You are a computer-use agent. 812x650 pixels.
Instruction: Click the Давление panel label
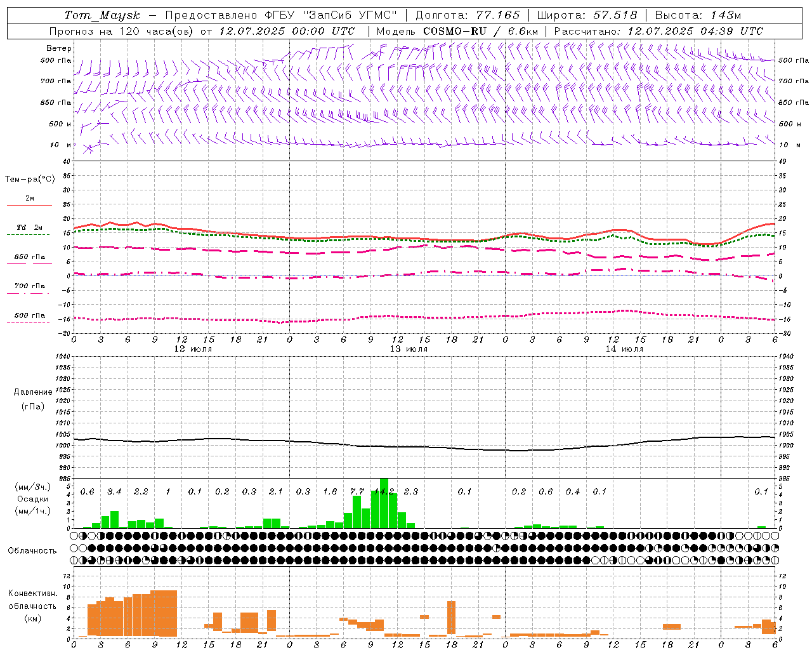tap(33, 392)
